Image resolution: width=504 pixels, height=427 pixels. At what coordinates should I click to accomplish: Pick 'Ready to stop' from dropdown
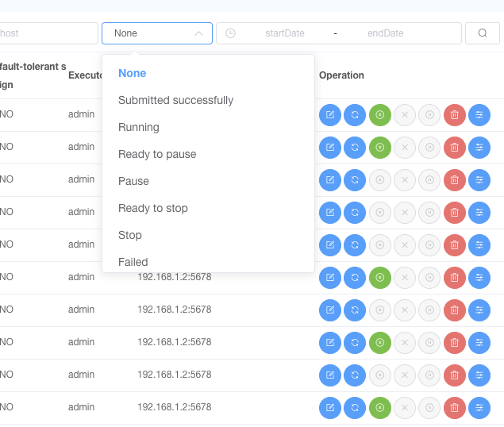[x=153, y=209]
